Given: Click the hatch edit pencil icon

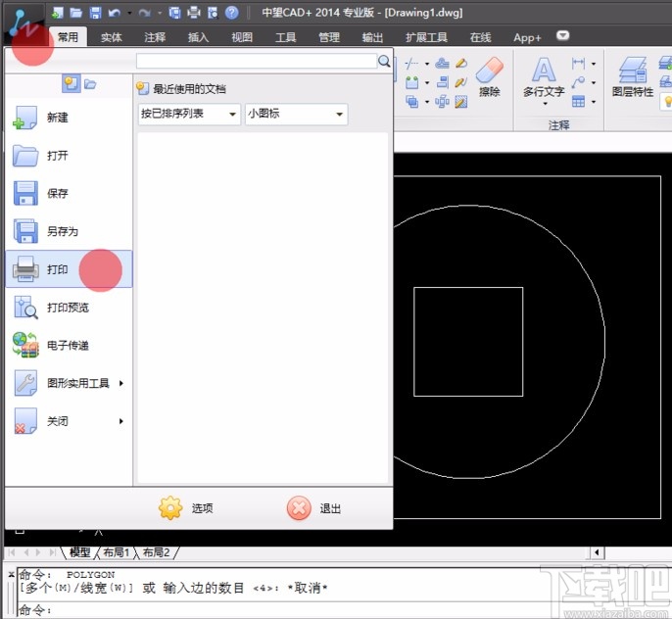Looking at the screenshot, I should (x=461, y=102).
